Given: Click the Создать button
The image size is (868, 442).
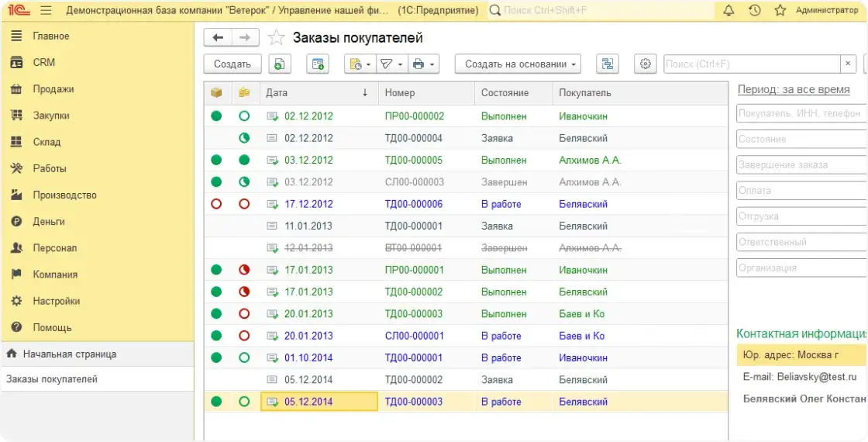Looking at the screenshot, I should pos(232,64).
